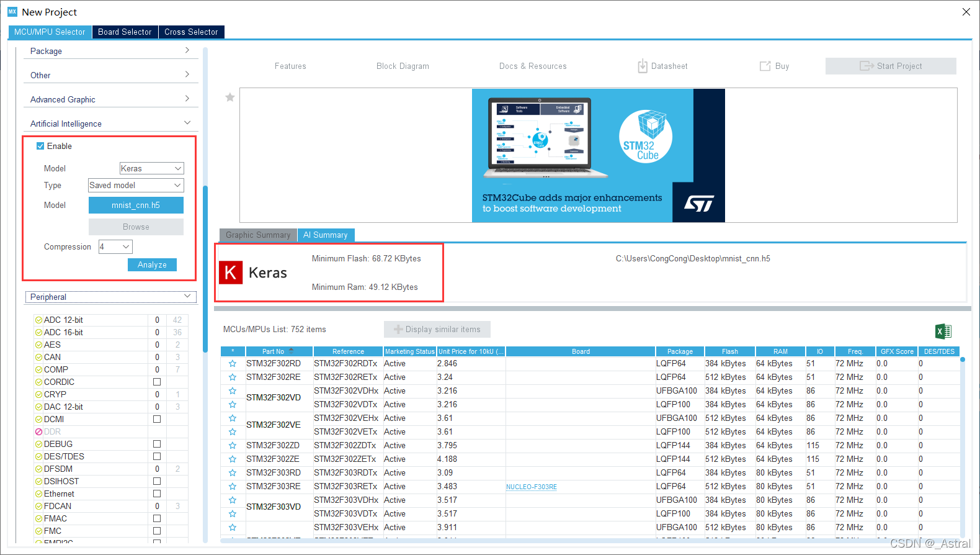Click the disabled DDR status icon
The image size is (980, 555).
38,432
